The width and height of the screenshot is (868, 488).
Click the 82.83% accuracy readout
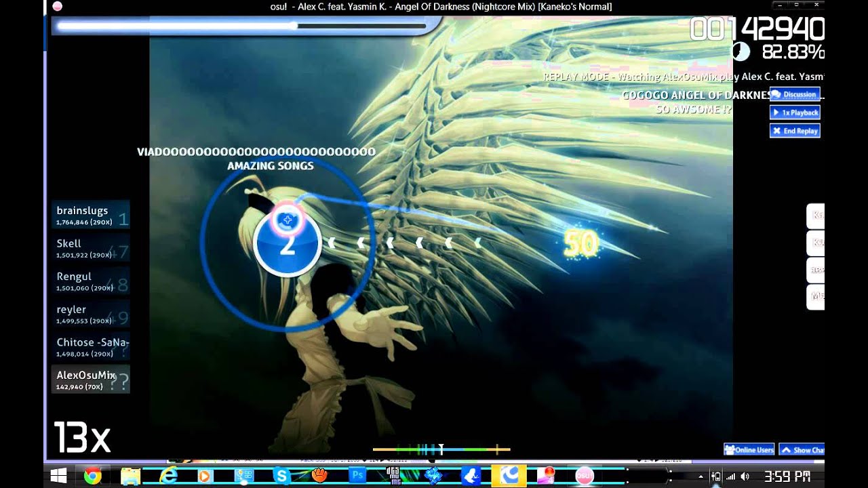tap(793, 52)
